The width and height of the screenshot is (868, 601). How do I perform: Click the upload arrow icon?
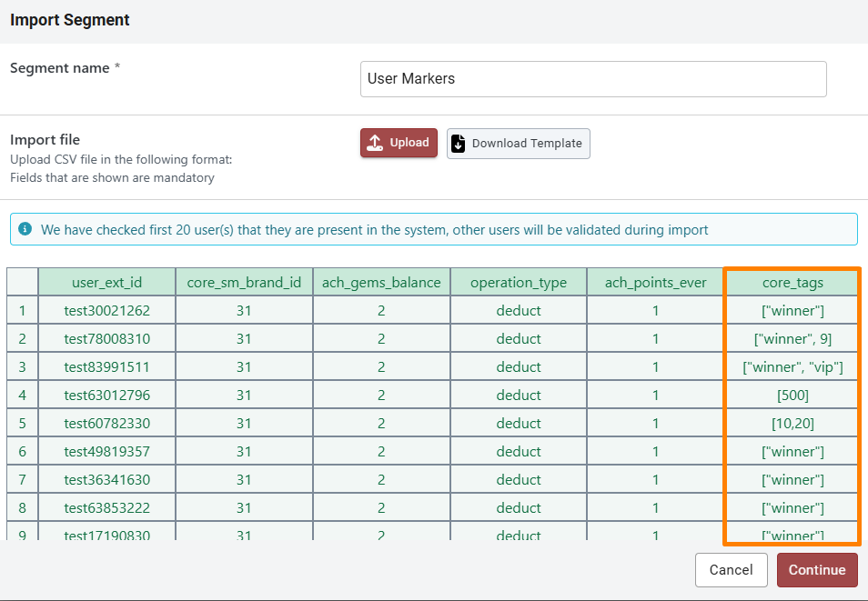tap(375, 143)
